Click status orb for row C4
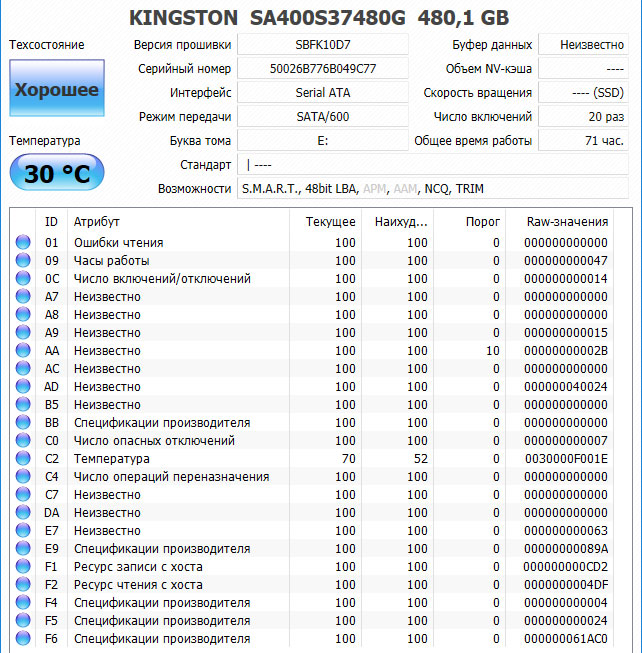The height and width of the screenshot is (653, 642). (23, 476)
